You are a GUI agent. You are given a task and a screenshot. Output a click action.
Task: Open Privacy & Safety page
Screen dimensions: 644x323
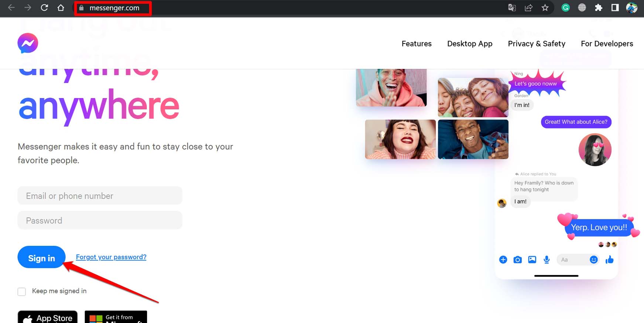537,44
